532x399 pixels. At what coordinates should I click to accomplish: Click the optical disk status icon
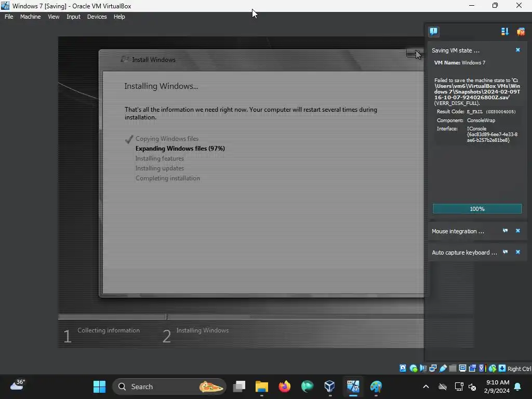[x=413, y=368]
